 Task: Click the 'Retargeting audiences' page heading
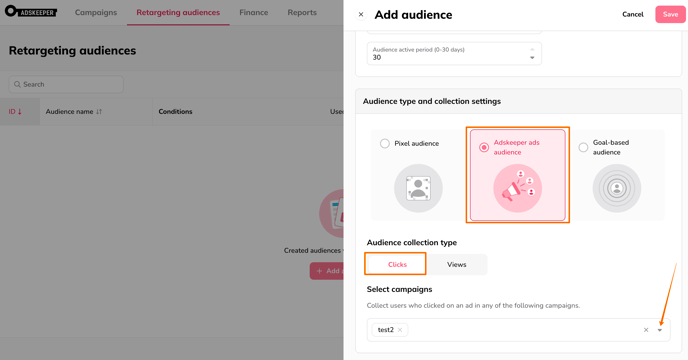[72, 50]
